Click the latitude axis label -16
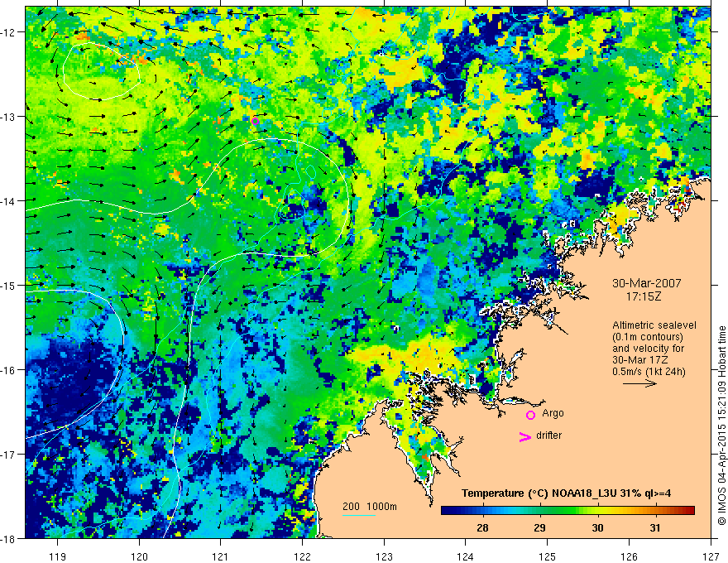This screenshot has height=563, width=728. (8, 370)
